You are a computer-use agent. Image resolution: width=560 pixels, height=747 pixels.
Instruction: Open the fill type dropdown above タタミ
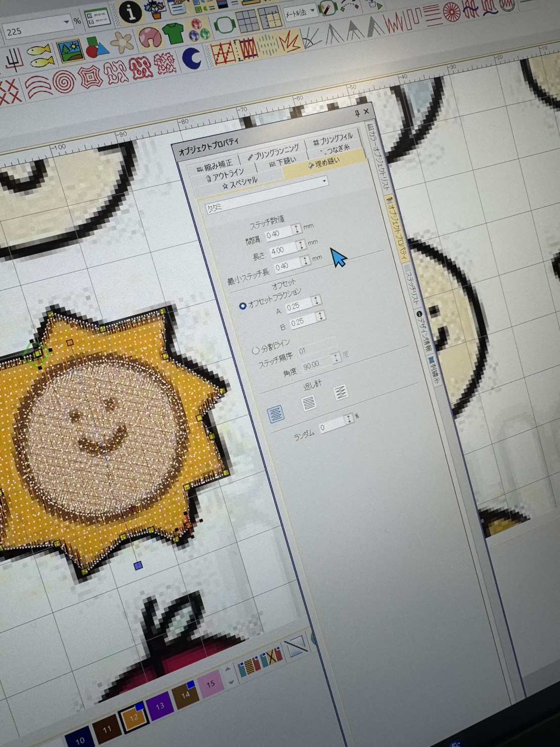(x=324, y=181)
